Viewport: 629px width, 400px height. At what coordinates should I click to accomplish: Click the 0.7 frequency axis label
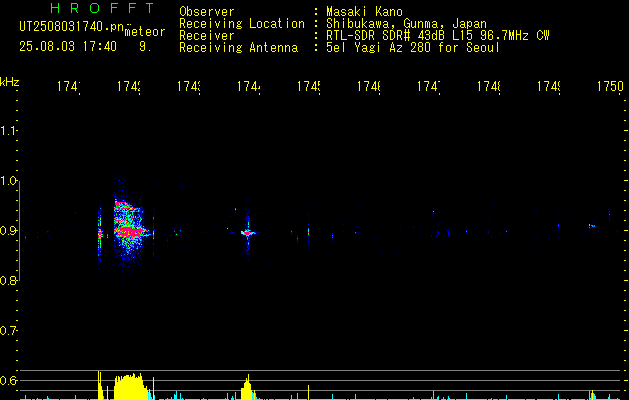pyautogui.click(x=9, y=331)
